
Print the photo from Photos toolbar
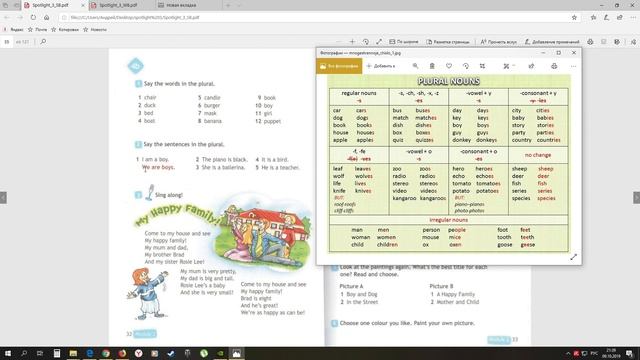(x=554, y=66)
